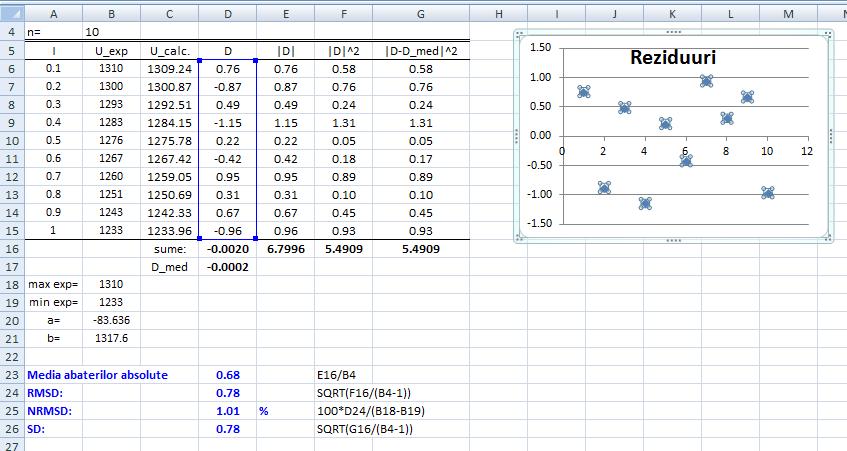Click formula text 100*D24/(B18-B19)

371,411
